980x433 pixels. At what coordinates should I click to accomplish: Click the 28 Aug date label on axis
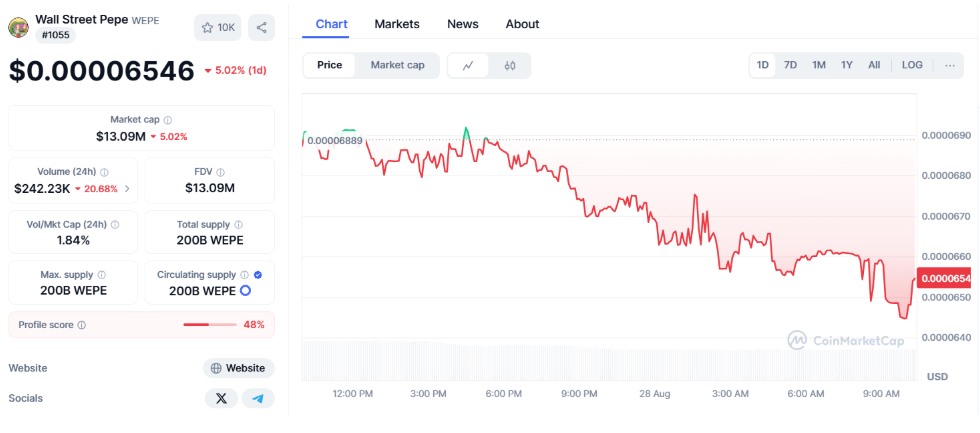(653, 394)
